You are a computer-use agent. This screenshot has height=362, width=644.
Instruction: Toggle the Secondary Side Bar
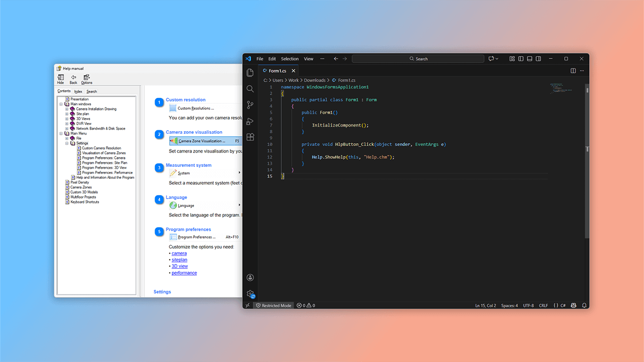click(538, 58)
